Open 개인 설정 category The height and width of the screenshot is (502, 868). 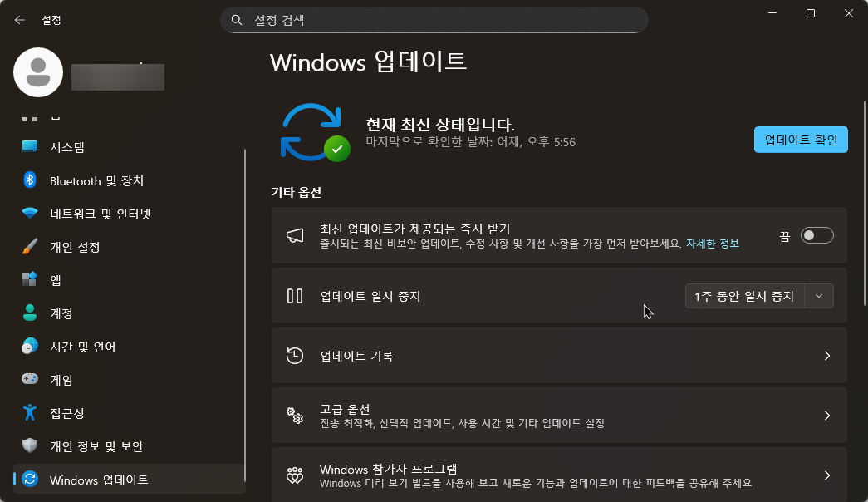(129, 247)
